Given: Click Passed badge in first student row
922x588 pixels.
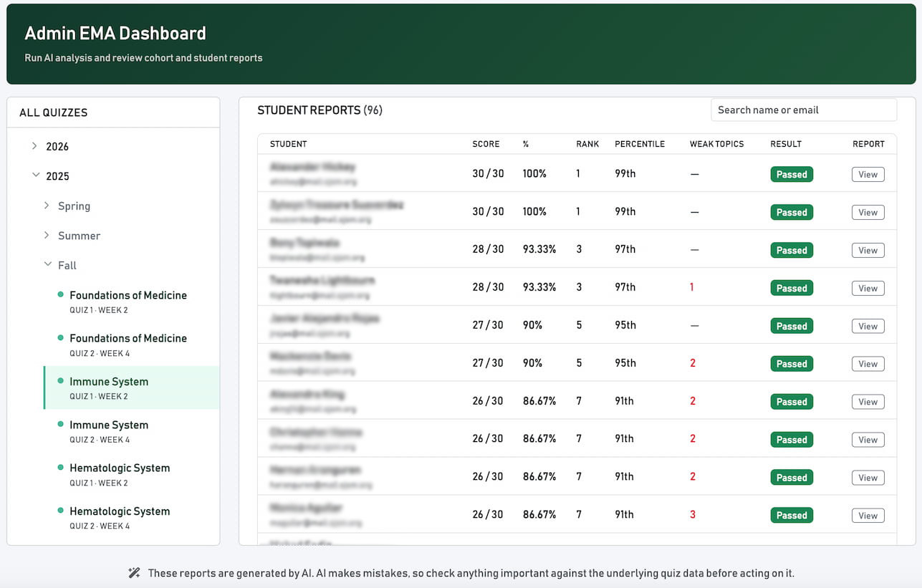Looking at the screenshot, I should 792,174.
